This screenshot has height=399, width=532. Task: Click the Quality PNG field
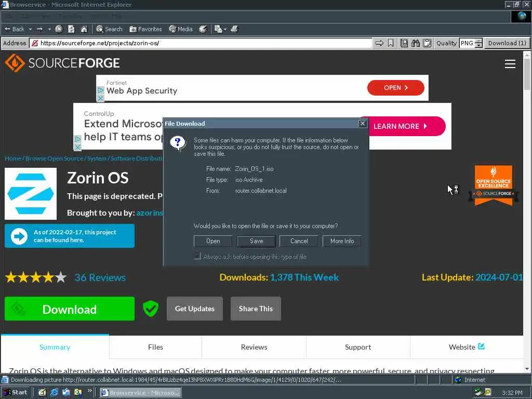(467, 43)
